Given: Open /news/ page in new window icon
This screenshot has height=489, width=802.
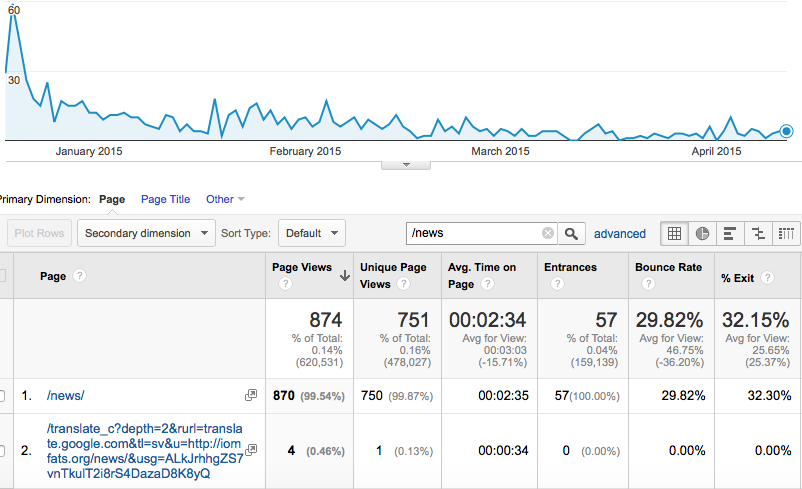Looking at the screenshot, I should [x=250, y=396].
